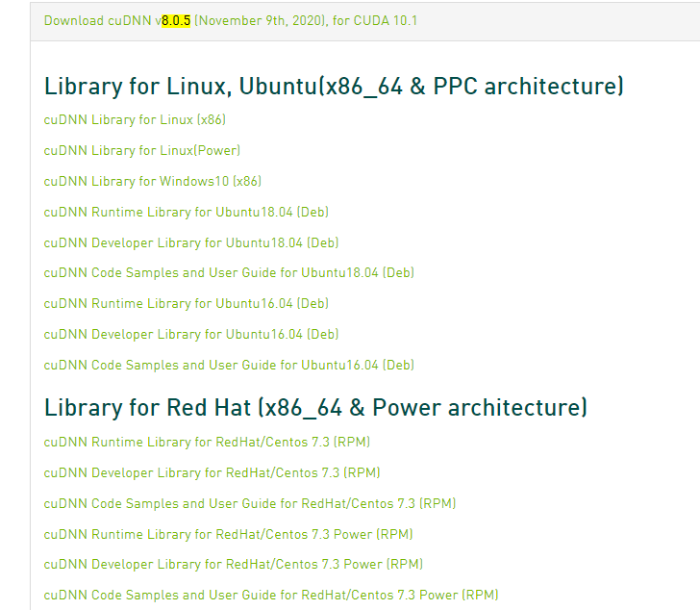Open Code Samples for RedHat/Centos 7.3 Power (RPM)
Viewport: 700px width, 610px height.
pyautogui.click(x=271, y=596)
